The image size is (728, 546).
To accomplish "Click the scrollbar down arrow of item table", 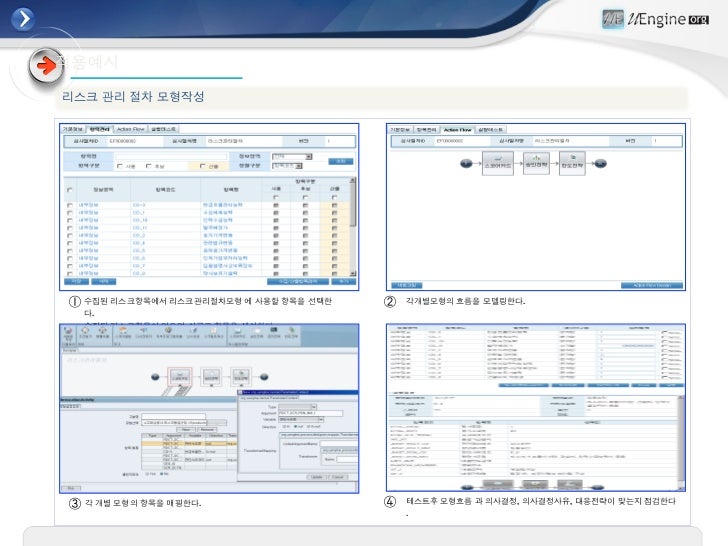I will [353, 273].
